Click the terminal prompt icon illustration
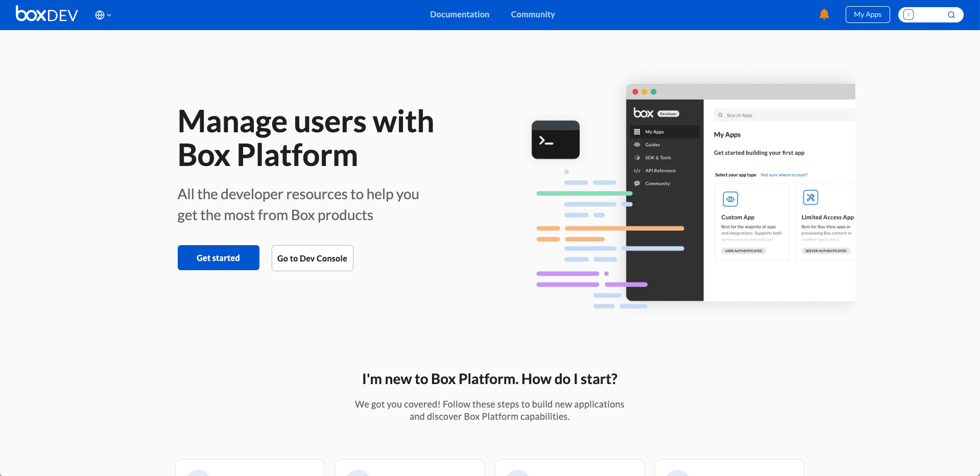Viewport: 980px width, 476px height. tap(555, 139)
